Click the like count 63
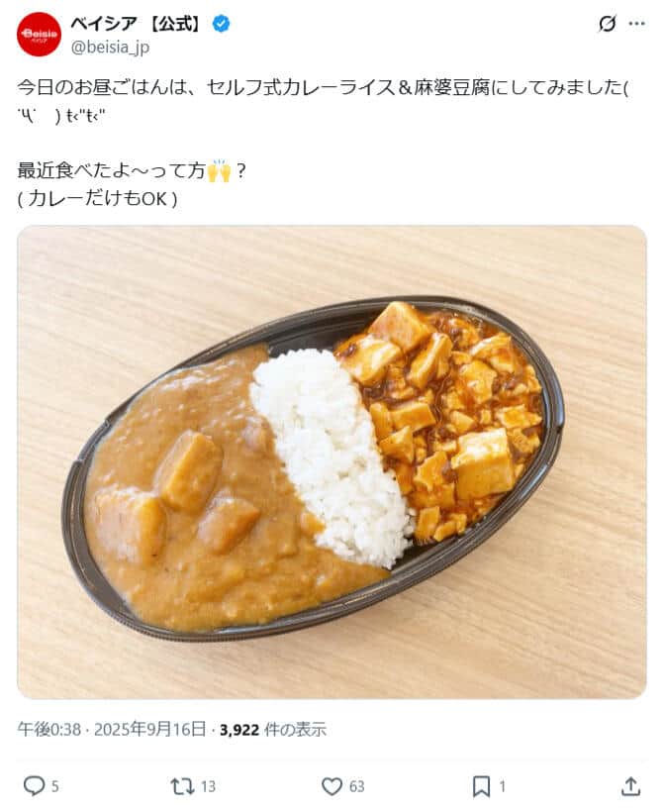This screenshot has height=812, width=665. (x=356, y=786)
